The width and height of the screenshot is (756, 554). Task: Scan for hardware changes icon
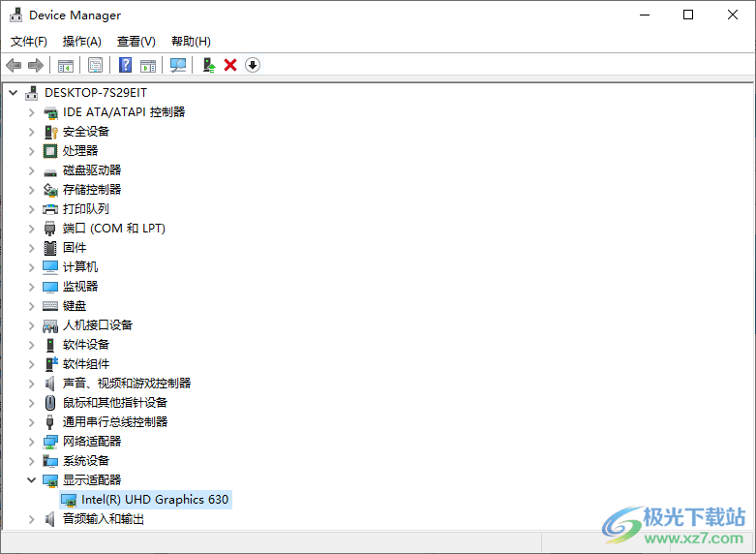[178, 65]
